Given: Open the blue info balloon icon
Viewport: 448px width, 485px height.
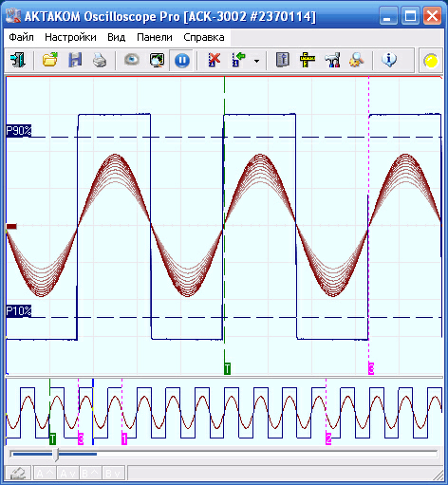Looking at the screenshot, I should (389, 60).
